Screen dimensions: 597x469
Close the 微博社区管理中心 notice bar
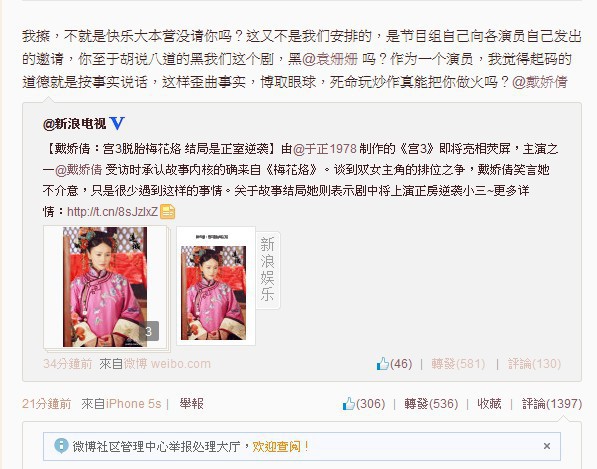pyautogui.click(x=547, y=446)
